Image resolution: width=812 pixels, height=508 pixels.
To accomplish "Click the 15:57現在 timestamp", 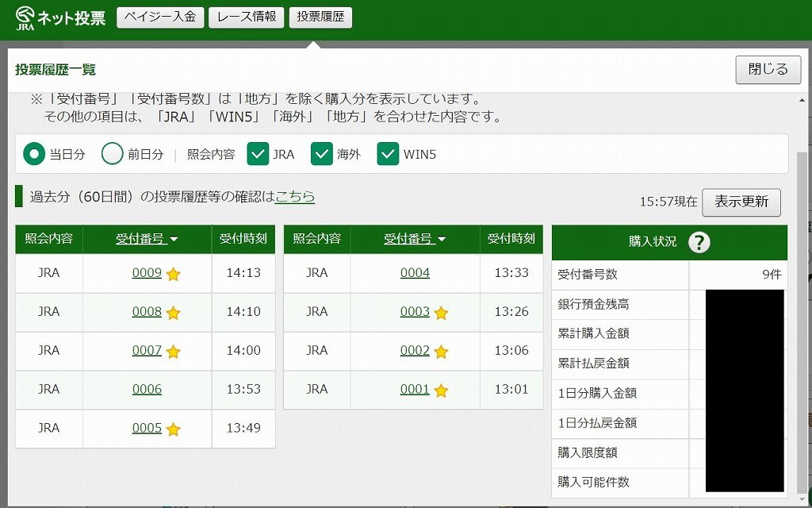I will (x=668, y=202).
